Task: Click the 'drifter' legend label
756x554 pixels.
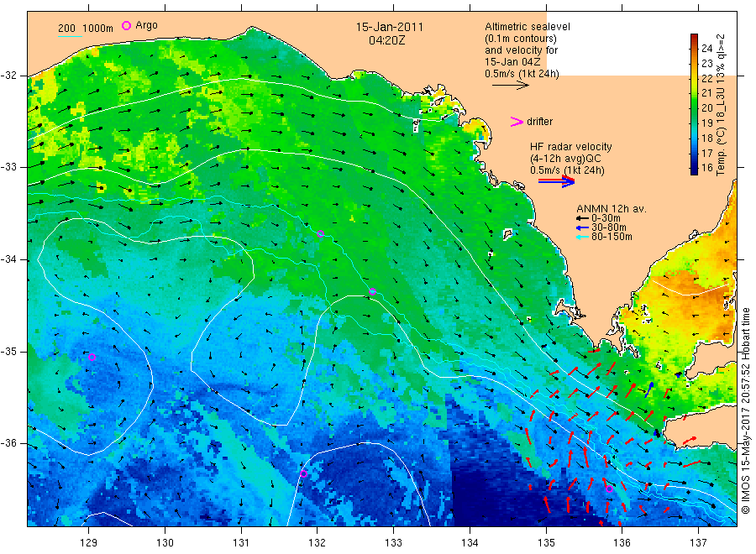Action: tap(539, 122)
